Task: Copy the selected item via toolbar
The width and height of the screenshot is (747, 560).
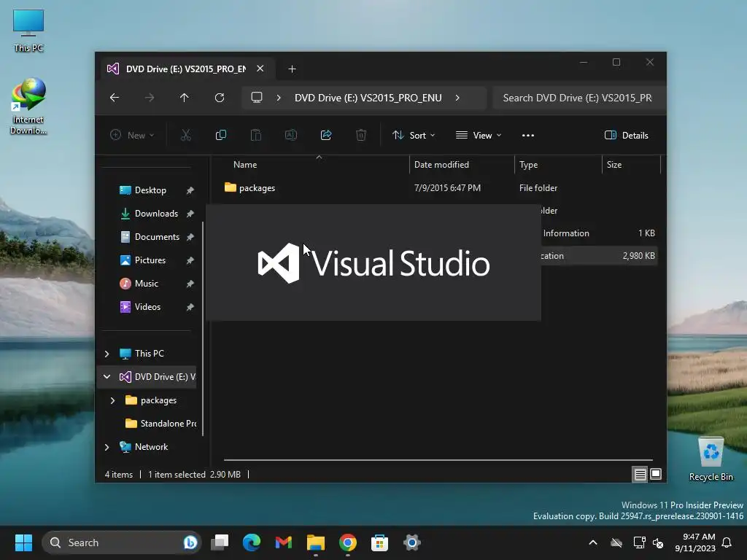Action: tap(220, 135)
